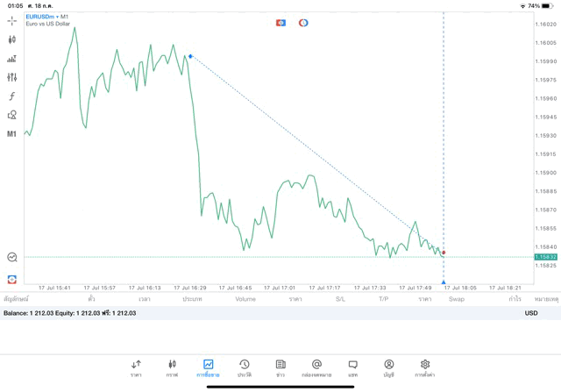Image resolution: width=561 pixels, height=392 pixels.
Task: Open drawing objects shapes tool
Action: pyautogui.click(x=12, y=115)
